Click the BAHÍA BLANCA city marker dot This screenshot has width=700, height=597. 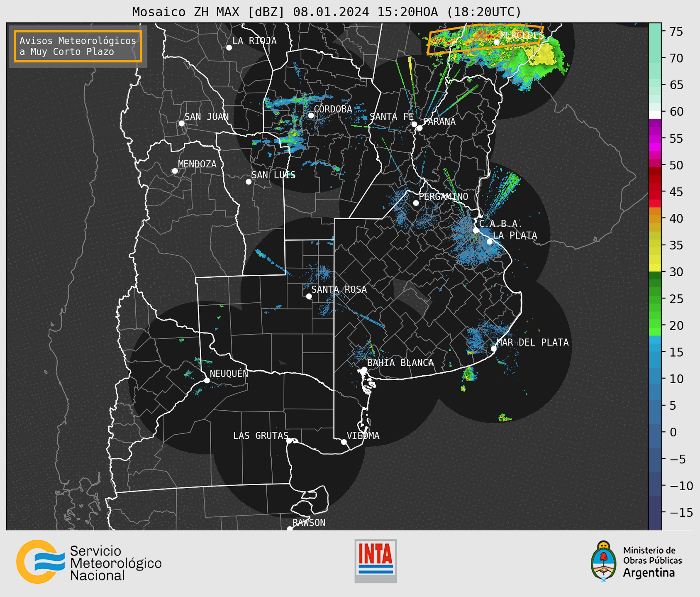(x=364, y=369)
